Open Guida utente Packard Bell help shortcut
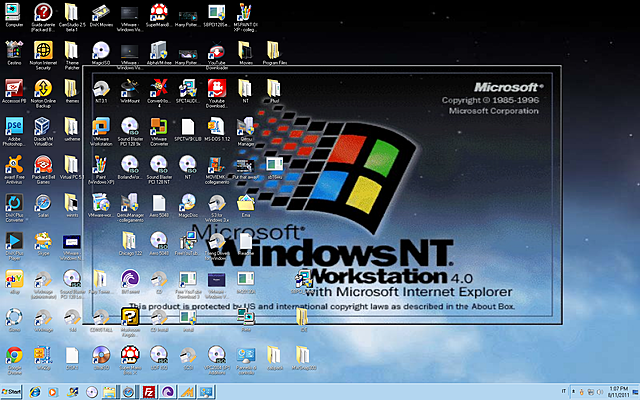Image resolution: width=640 pixels, height=400 pixels. 43,17
